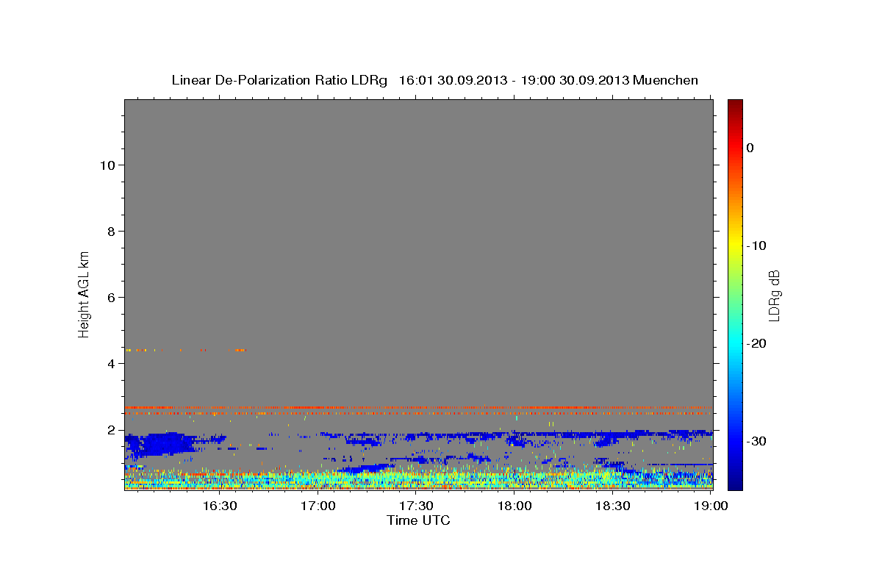This screenshot has height=588, width=882.
Task: Click the 19:00 time tick label
Action: (x=711, y=506)
